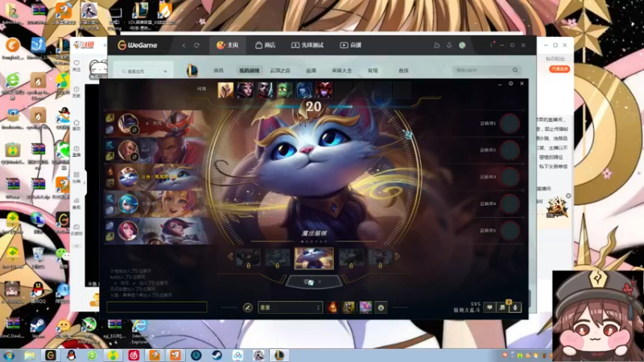Image resolution: width=644 pixels, height=362 pixels.
Task: Open QQ penguin from the taskbar
Action: tap(72, 355)
